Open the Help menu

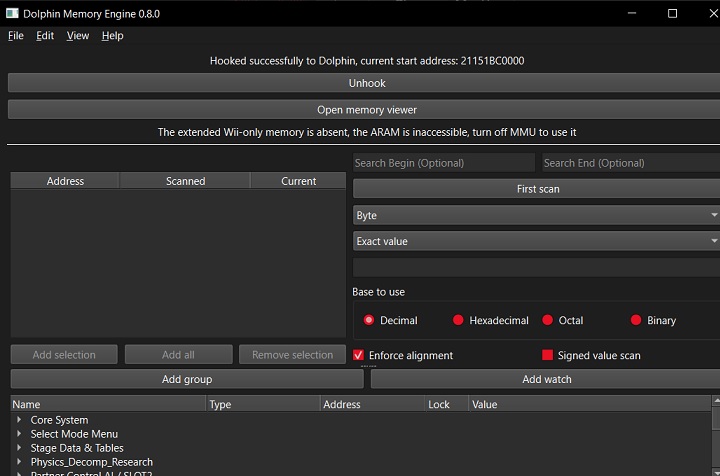click(x=112, y=36)
